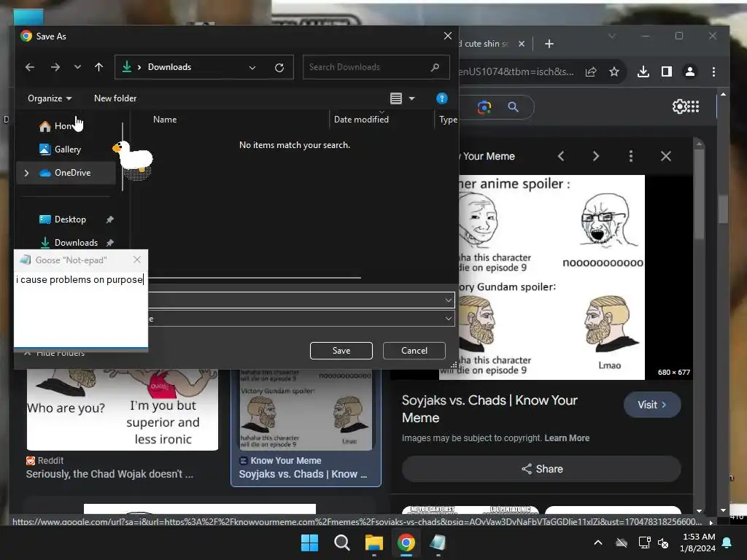The height and width of the screenshot is (560, 747).
Task: Bookmark this page with star icon
Action: coord(614,72)
